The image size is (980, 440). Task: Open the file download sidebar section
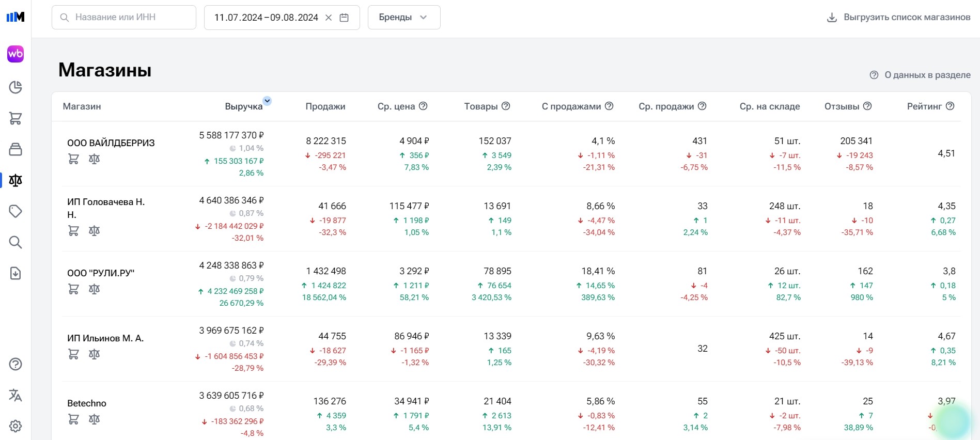click(x=15, y=273)
